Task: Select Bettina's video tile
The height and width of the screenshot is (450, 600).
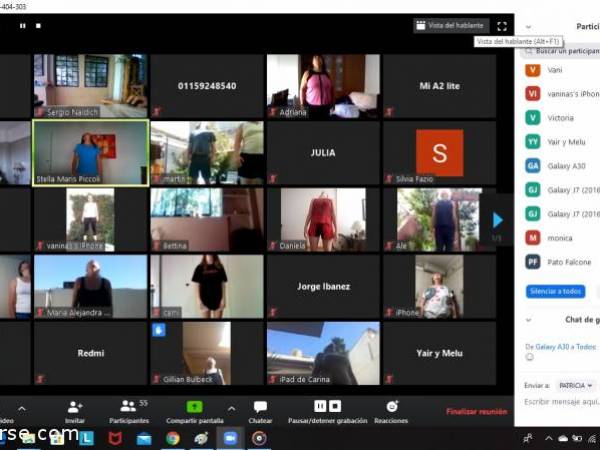Action: pyautogui.click(x=207, y=220)
